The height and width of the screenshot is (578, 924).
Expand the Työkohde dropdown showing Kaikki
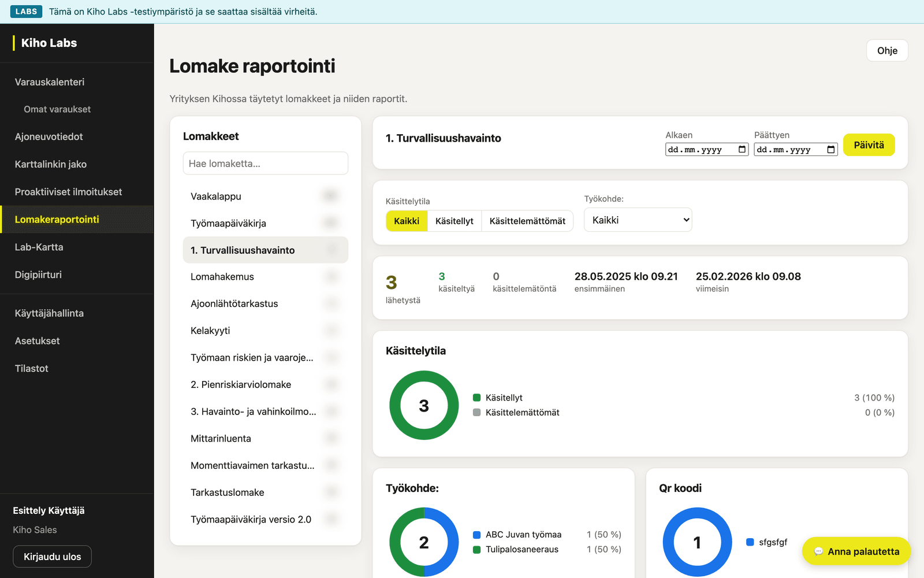[638, 220]
